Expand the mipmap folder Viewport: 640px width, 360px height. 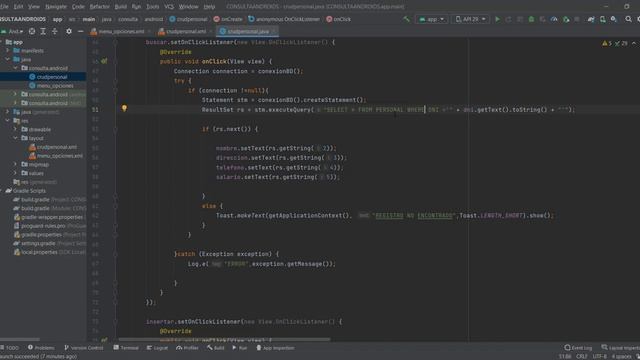(x=16, y=164)
